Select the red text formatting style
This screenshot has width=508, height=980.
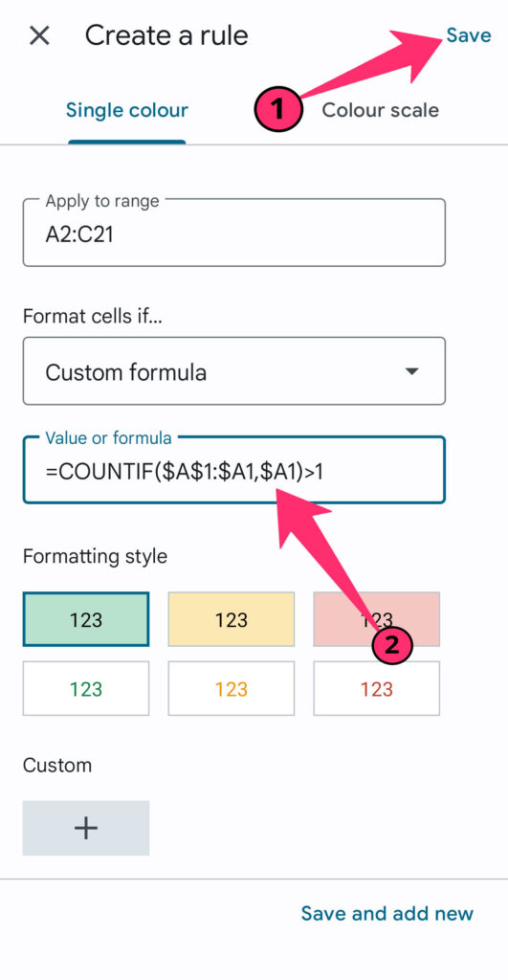point(377,689)
